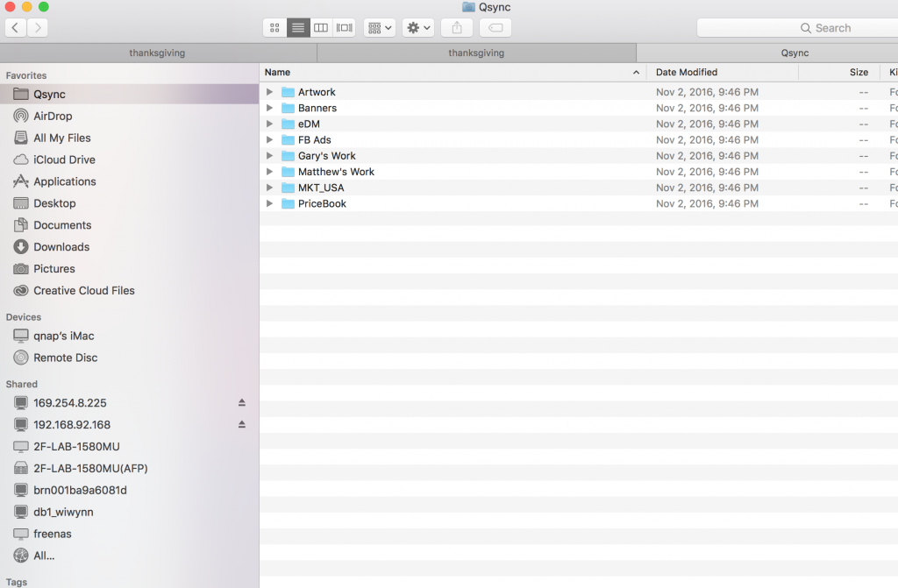Image resolution: width=898 pixels, height=588 pixels.
Task: Select the Qsync tab
Action: tap(795, 53)
